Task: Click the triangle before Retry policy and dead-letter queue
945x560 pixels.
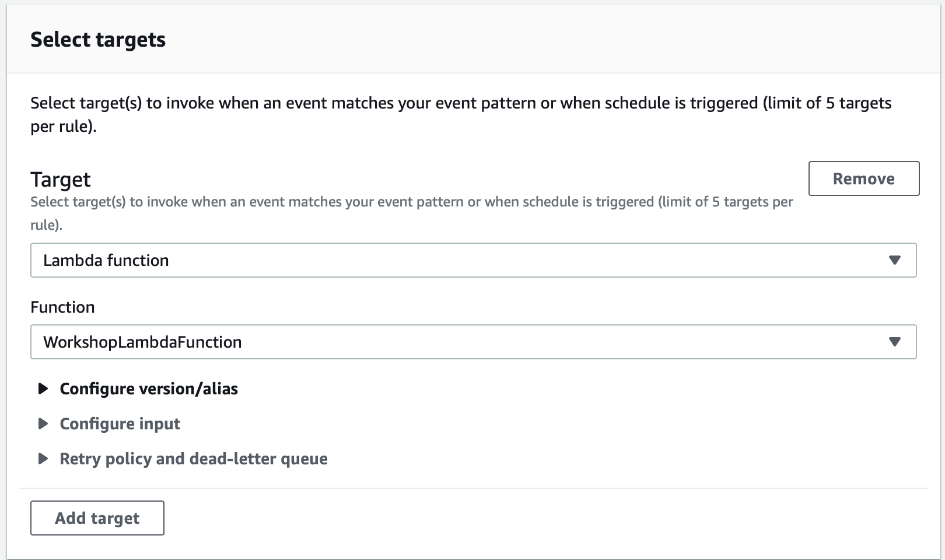Action: (x=43, y=459)
